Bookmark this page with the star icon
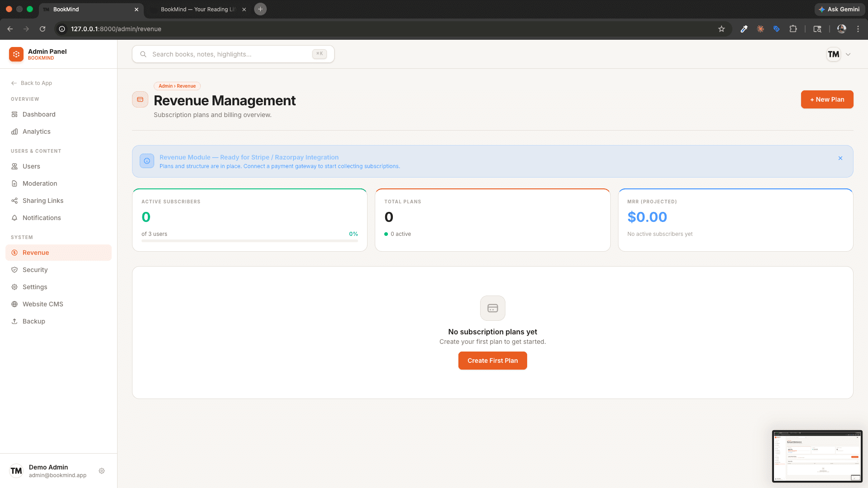 pos(722,29)
